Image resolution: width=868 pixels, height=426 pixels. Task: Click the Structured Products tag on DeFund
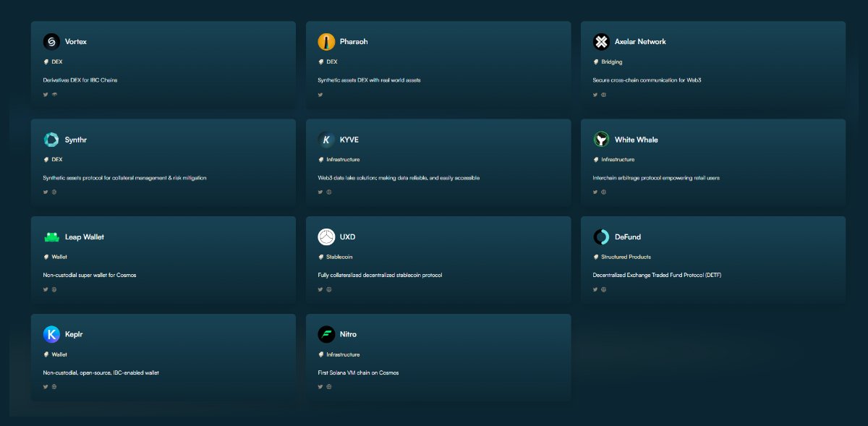[626, 257]
